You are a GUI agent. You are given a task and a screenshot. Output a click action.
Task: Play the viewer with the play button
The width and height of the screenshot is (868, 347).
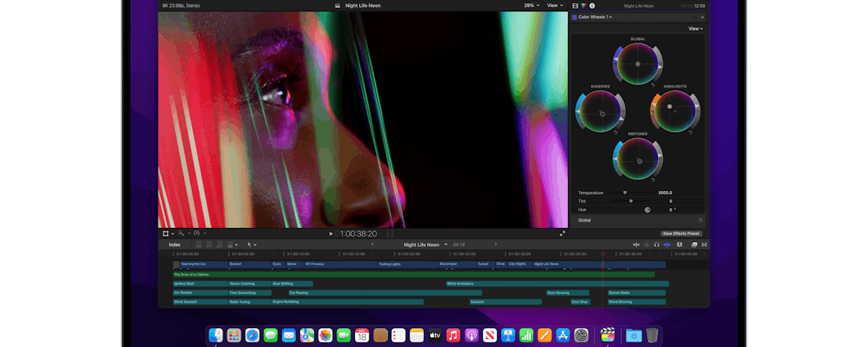(x=331, y=234)
